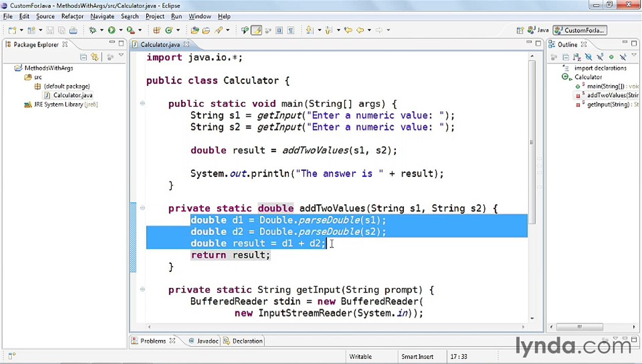Collapse all in Package Explorer
Image resolution: width=642 pixels, height=364 pixels.
click(83, 57)
